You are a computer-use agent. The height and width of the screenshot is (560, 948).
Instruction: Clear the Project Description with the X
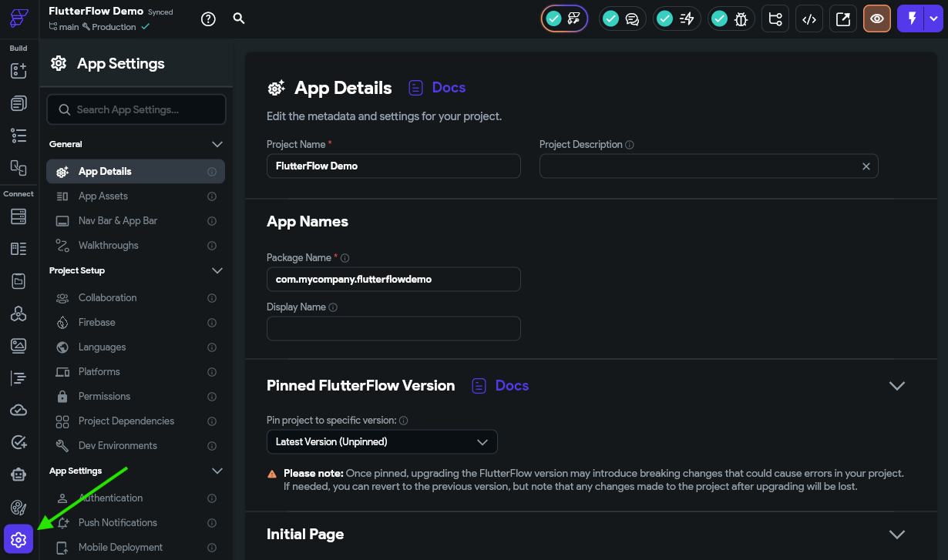pos(866,166)
